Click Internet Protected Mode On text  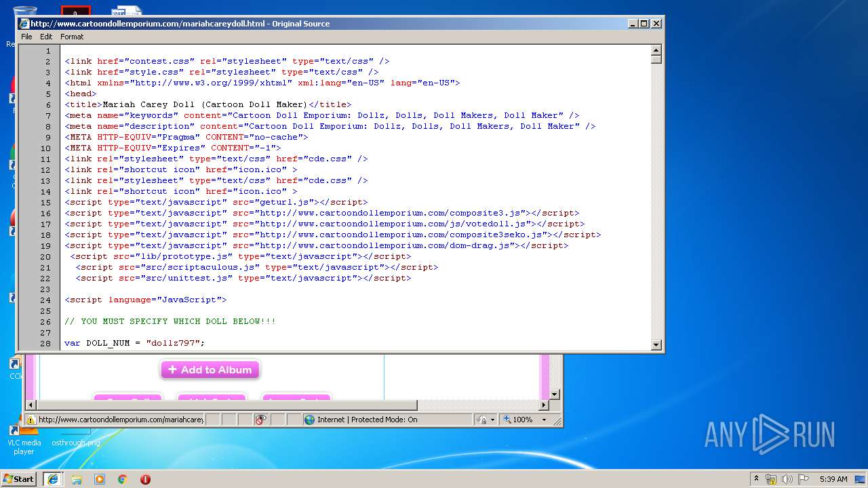pyautogui.click(x=368, y=420)
